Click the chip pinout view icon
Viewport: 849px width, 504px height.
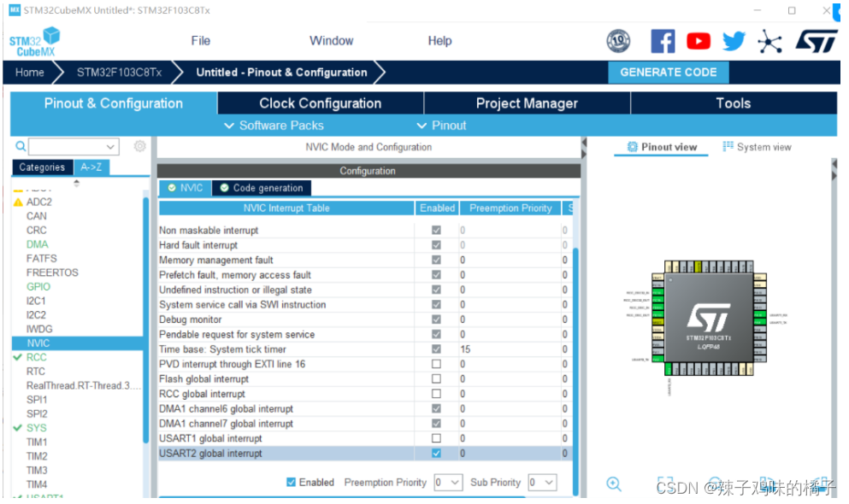(632, 147)
